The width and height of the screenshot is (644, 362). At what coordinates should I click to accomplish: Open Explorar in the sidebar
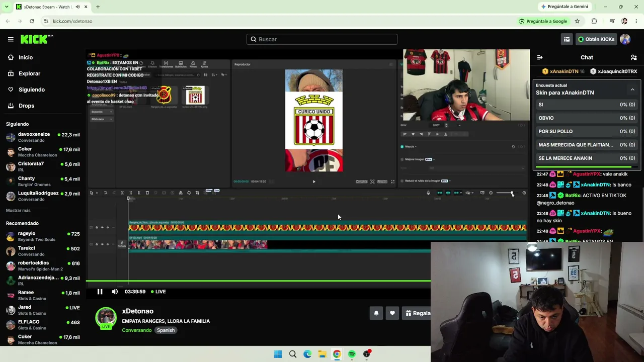point(29,73)
